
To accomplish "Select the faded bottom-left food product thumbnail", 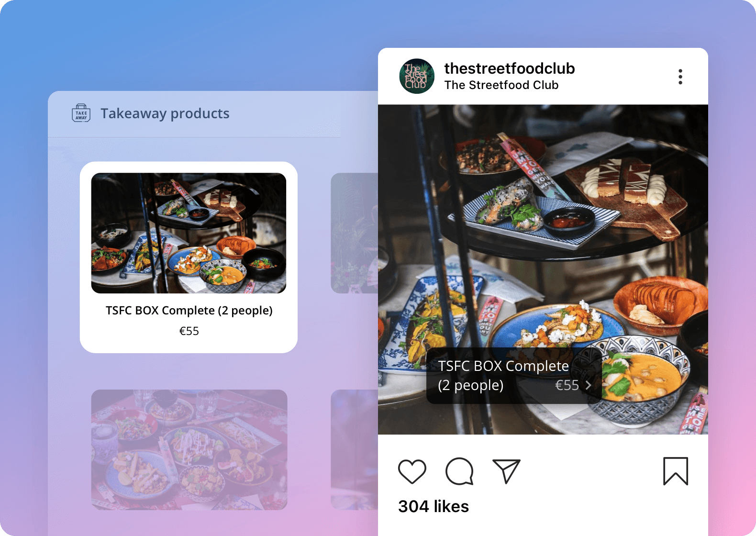I will coord(189,449).
